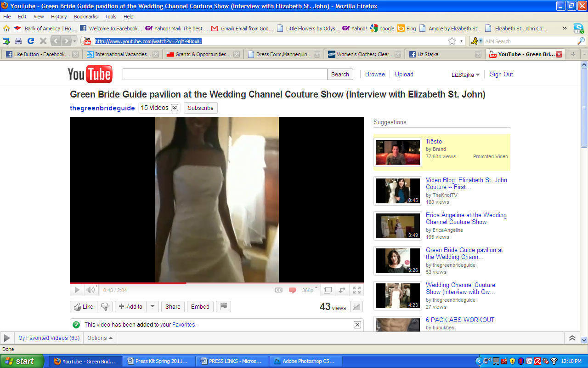Image resolution: width=588 pixels, height=368 pixels.
Task: Enter fullscreen mode icon
Action: tap(356, 290)
